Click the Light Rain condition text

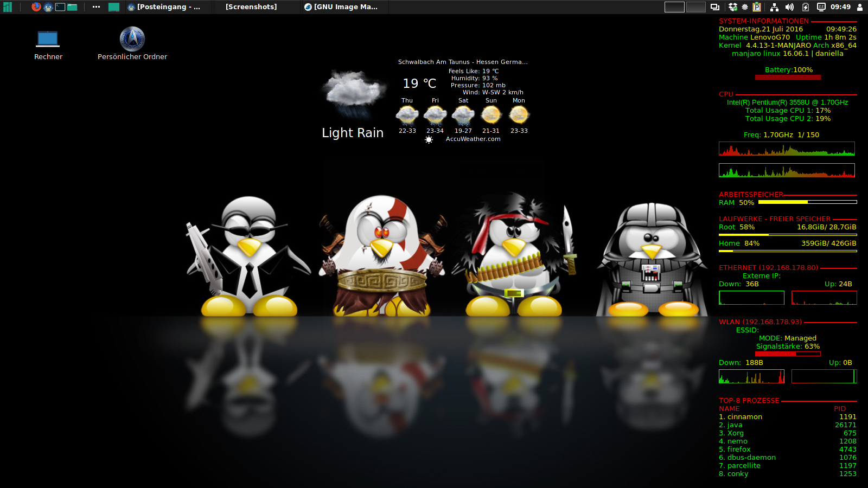tap(353, 133)
